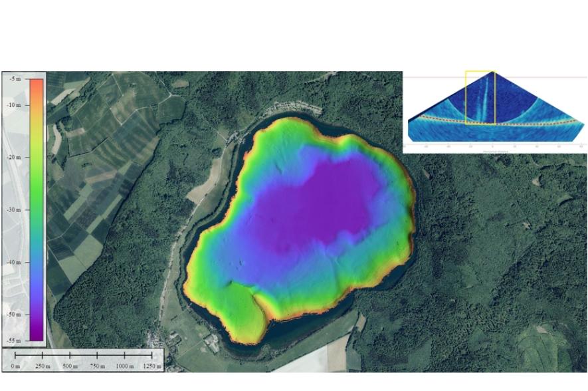The height and width of the screenshot is (391, 588).
Task: Click the "-20 m" depth legend label
Action: click(13, 157)
